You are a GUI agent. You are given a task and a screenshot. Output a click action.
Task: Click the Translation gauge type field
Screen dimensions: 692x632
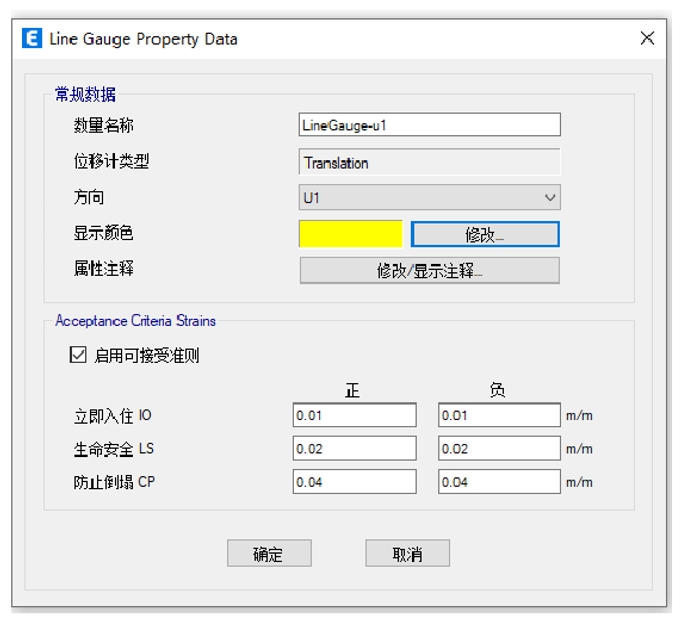pyautogui.click(x=429, y=162)
